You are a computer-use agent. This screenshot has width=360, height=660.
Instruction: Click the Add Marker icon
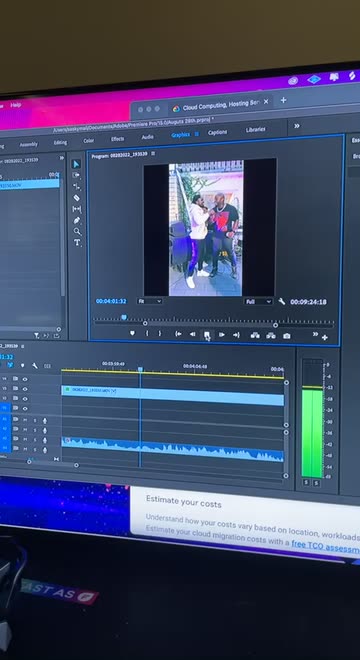click(132, 333)
